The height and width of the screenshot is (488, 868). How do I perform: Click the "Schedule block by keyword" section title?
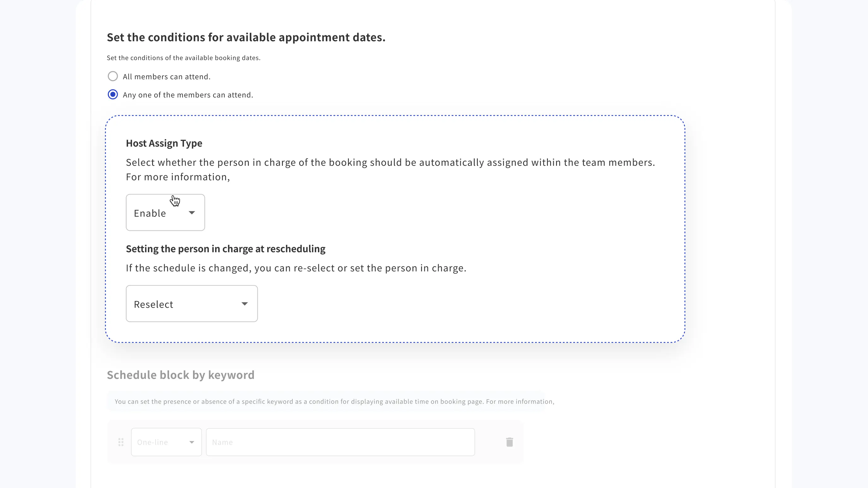pos(180,375)
